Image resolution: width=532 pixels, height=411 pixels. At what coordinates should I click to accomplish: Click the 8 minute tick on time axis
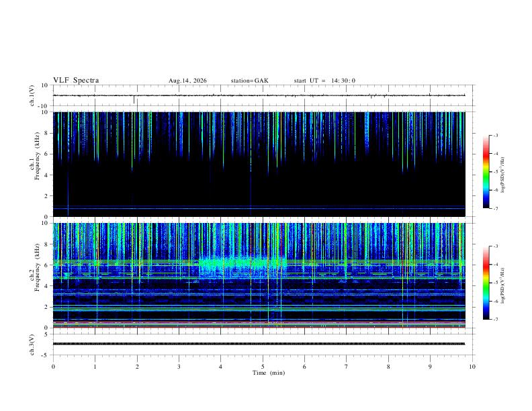click(388, 367)
